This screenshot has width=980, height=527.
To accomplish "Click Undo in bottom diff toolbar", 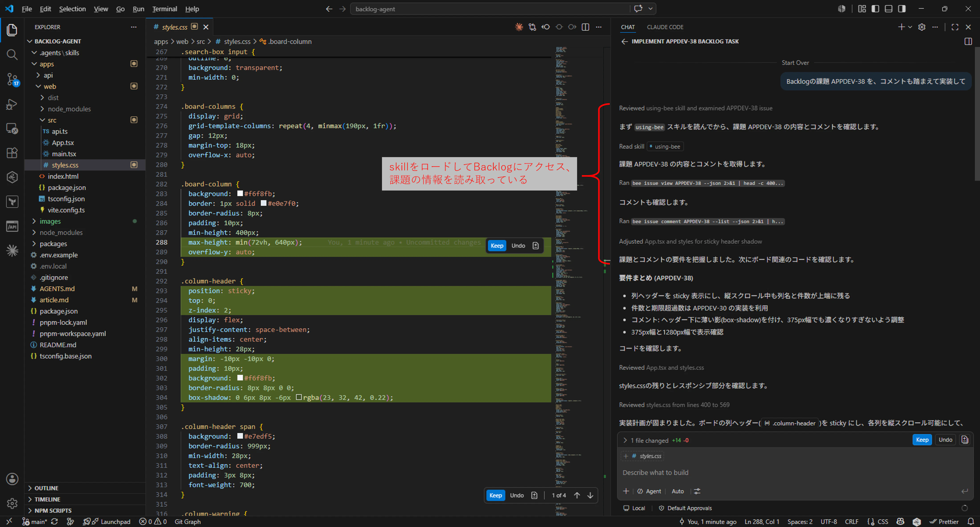I will tap(517, 495).
